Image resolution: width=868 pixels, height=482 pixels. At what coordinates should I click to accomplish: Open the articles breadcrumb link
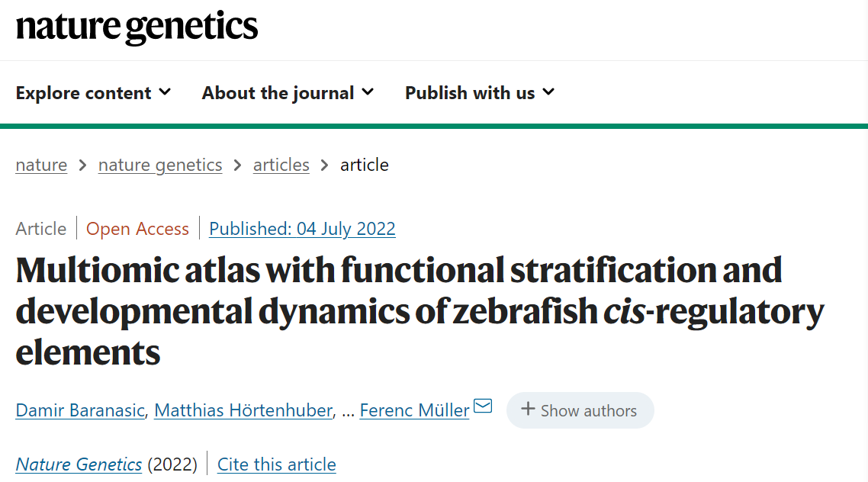click(281, 165)
